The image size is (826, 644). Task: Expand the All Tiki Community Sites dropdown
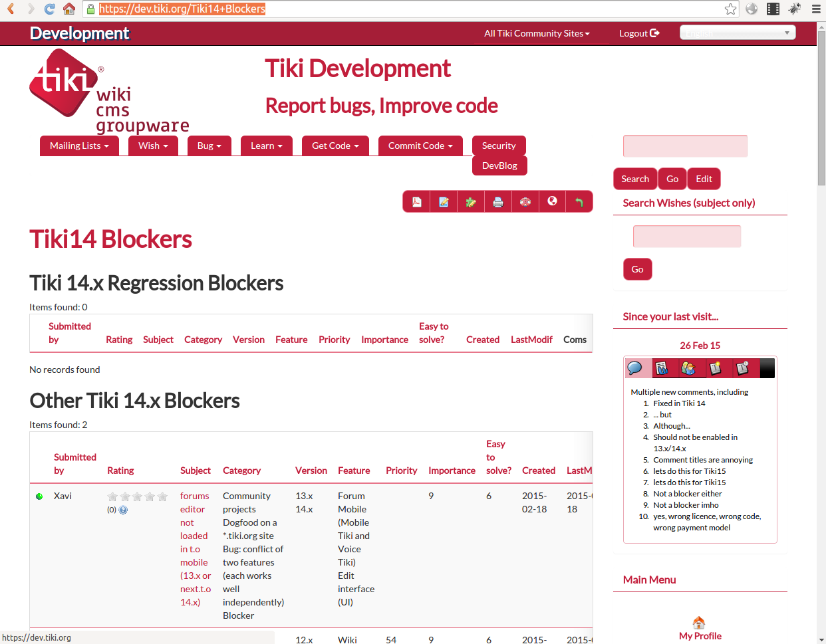pyautogui.click(x=537, y=33)
